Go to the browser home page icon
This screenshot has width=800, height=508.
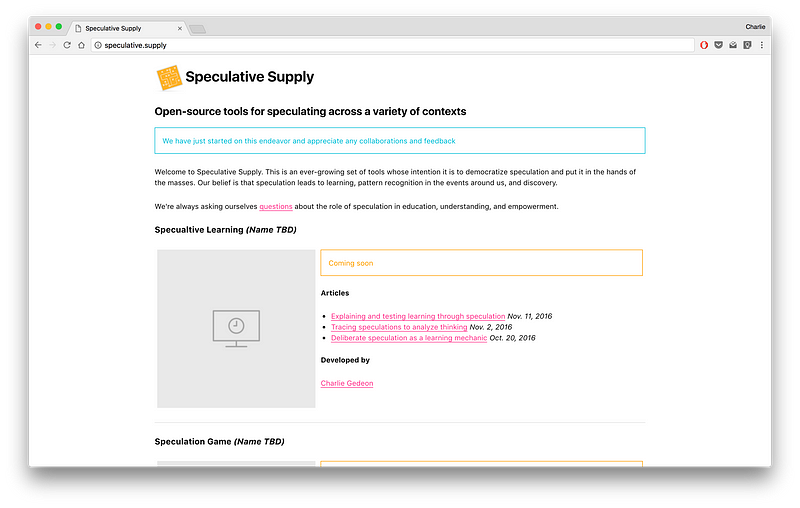[x=81, y=45]
